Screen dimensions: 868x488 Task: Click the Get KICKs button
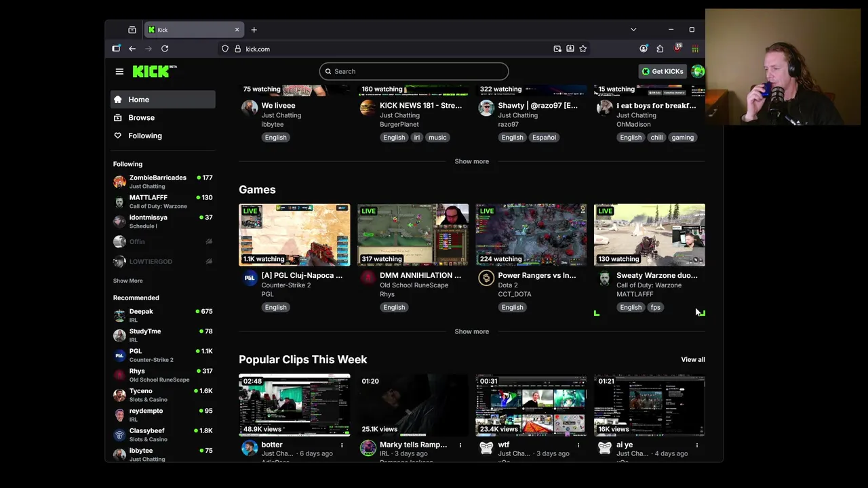(663, 71)
